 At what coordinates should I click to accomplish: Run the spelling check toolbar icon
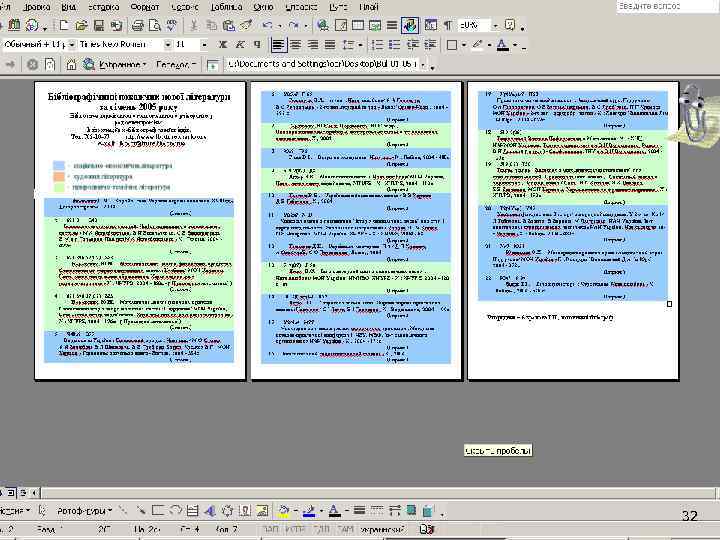(x=172, y=26)
